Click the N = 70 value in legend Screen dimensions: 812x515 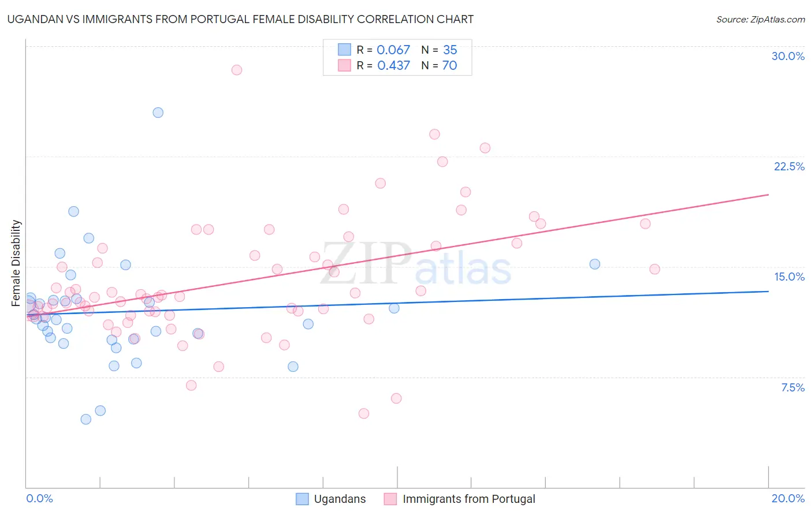(439, 65)
